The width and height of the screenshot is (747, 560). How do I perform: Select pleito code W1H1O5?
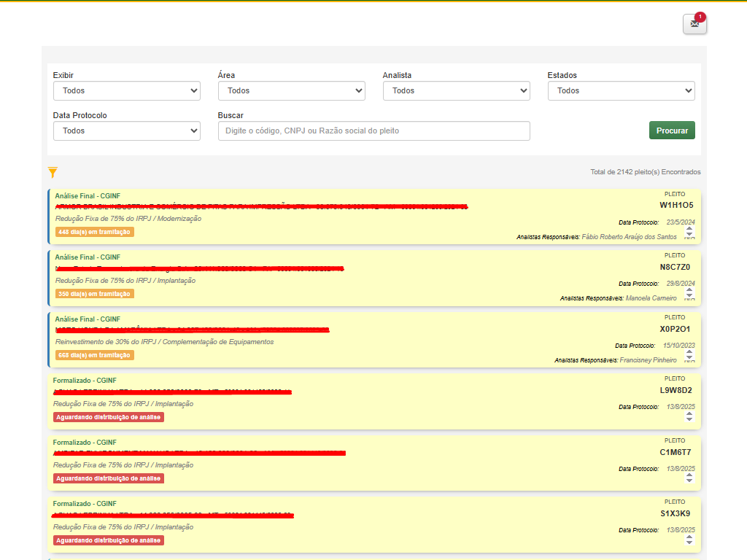[x=676, y=205]
